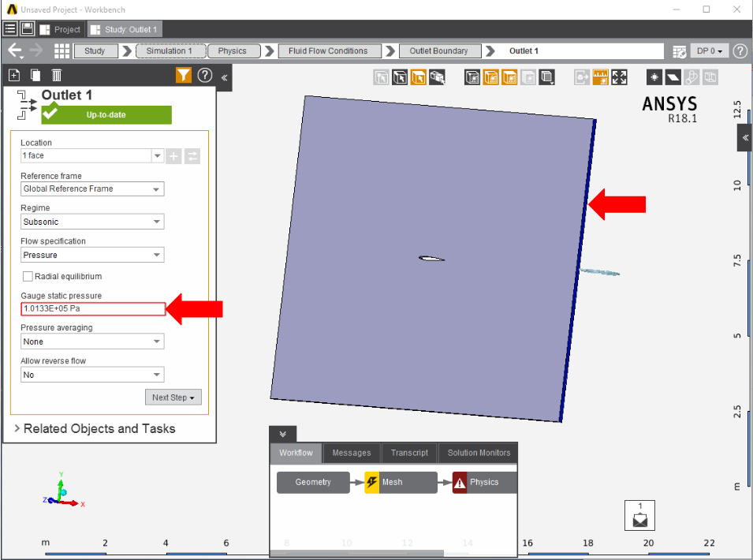Click the greyed wireframe box icon
This screenshot has width=753, height=560.
pos(710,77)
